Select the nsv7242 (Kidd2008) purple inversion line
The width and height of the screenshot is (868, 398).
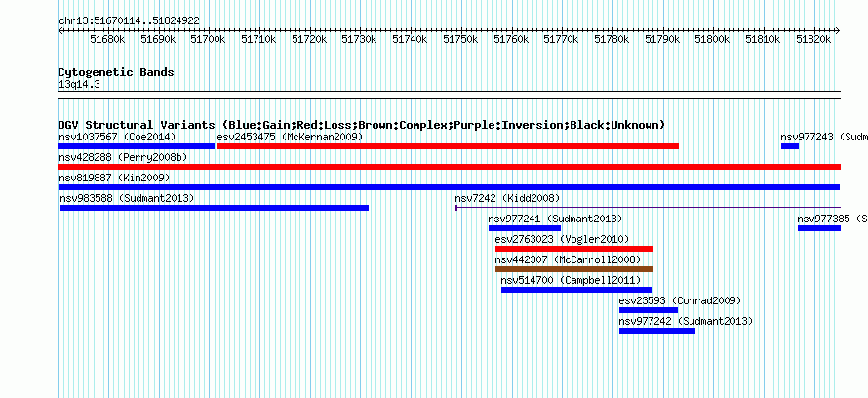(x=649, y=208)
